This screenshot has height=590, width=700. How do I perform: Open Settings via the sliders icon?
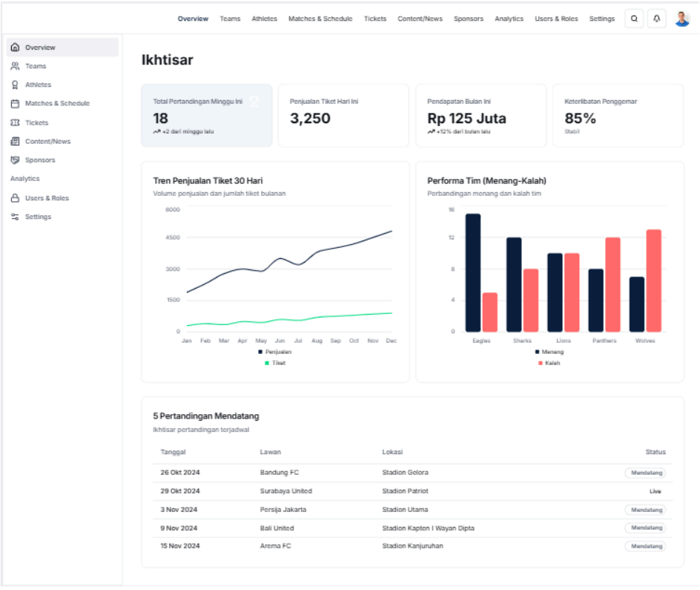pos(15,217)
